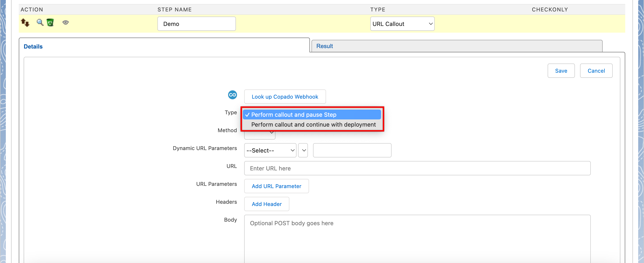Focus the Enter URL here field
The image size is (644, 263).
[x=417, y=168]
